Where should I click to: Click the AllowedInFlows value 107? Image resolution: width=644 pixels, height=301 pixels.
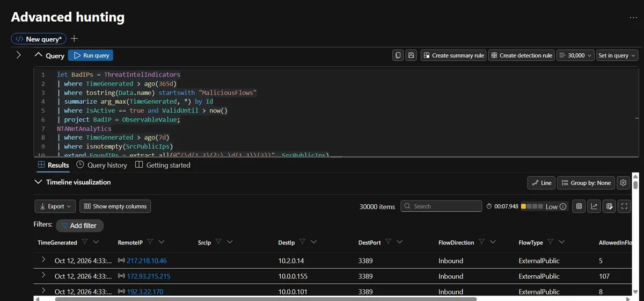pyautogui.click(x=604, y=276)
